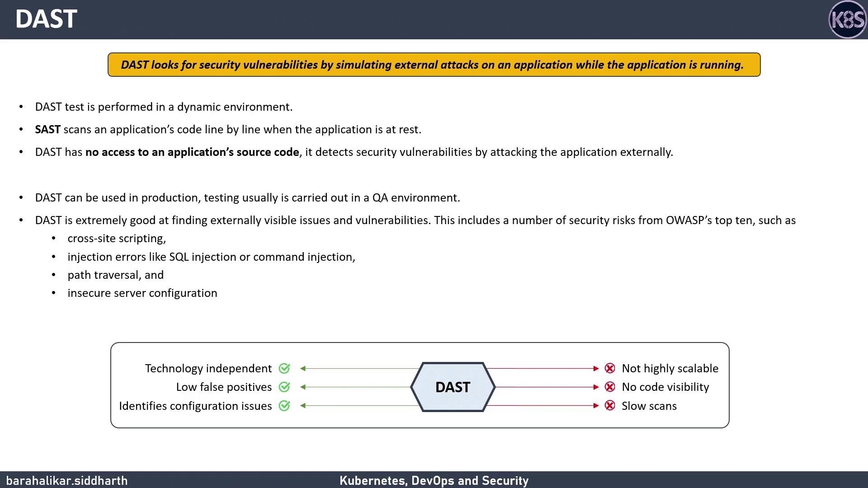Click the yellow DAST definition banner
Image resolution: width=868 pixels, height=488 pixels.
(x=434, y=65)
